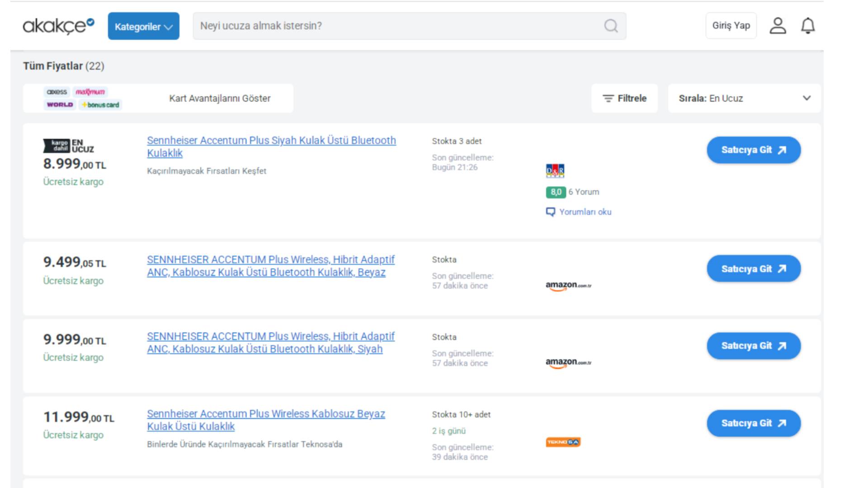Open the Filtrele options
Screen dimensions: 868x488
[624, 98]
